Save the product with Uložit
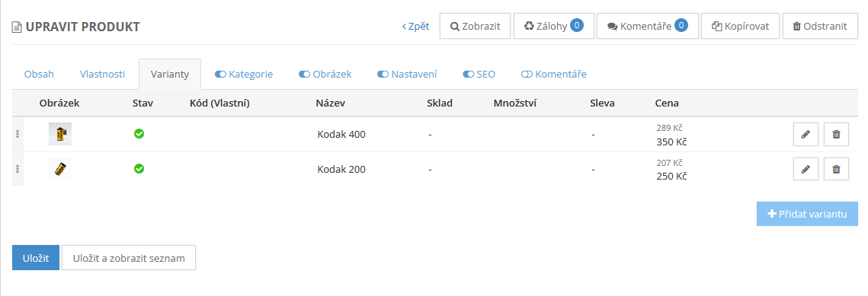The height and width of the screenshot is (296, 868). [x=36, y=258]
